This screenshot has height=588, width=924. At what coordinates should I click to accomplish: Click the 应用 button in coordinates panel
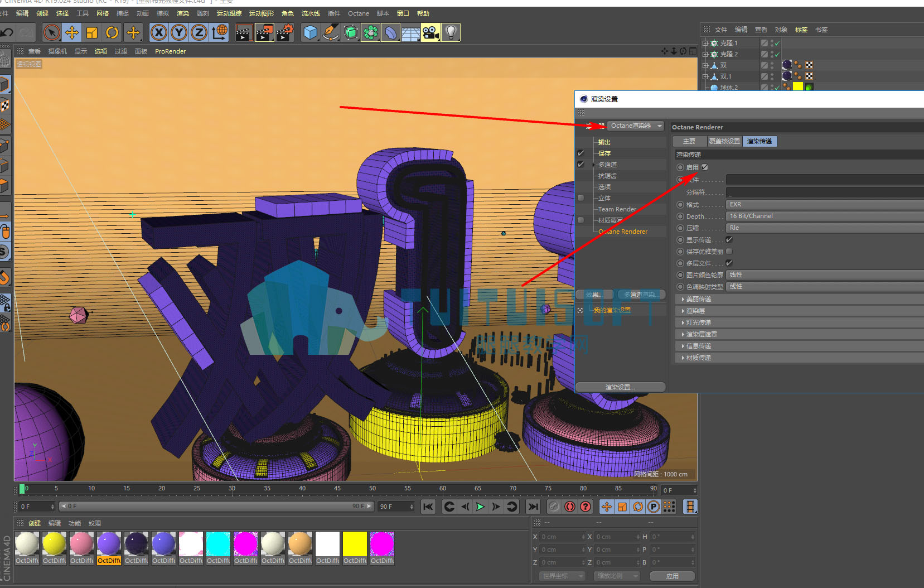(673, 576)
